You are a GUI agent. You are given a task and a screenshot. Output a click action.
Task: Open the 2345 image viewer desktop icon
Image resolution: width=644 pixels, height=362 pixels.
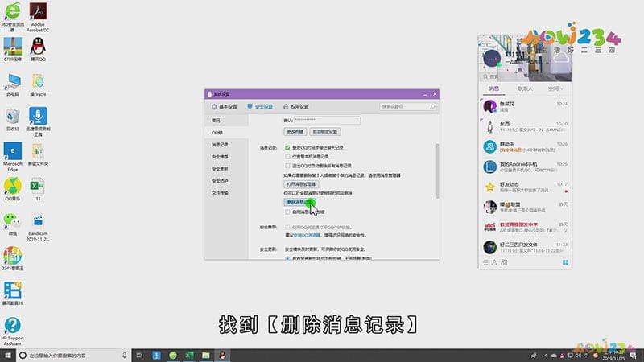[13, 258]
